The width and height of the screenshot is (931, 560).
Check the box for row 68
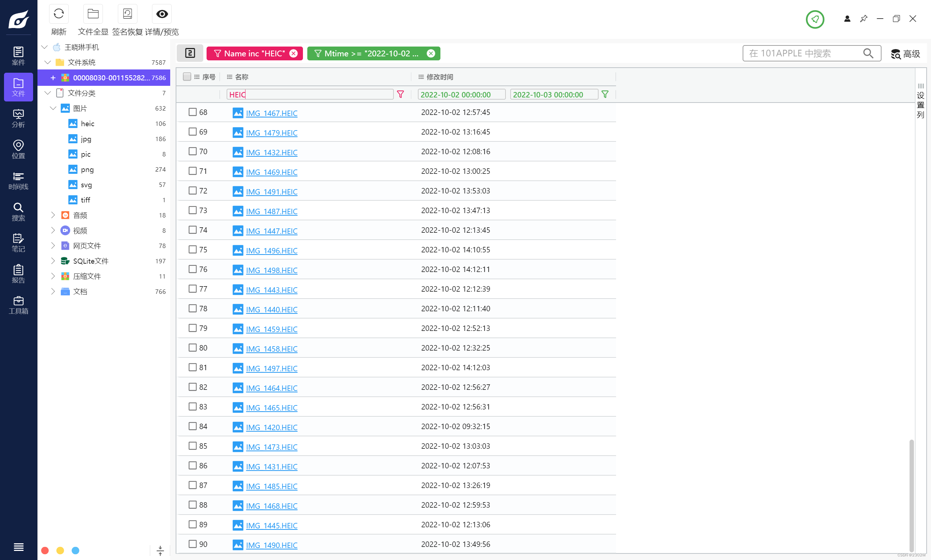192,112
